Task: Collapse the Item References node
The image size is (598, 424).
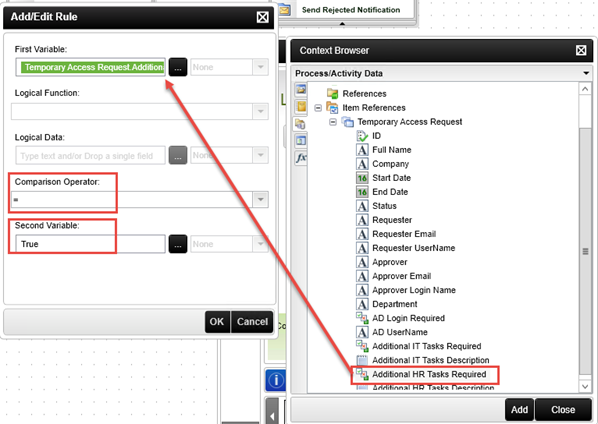Action: coord(318,108)
